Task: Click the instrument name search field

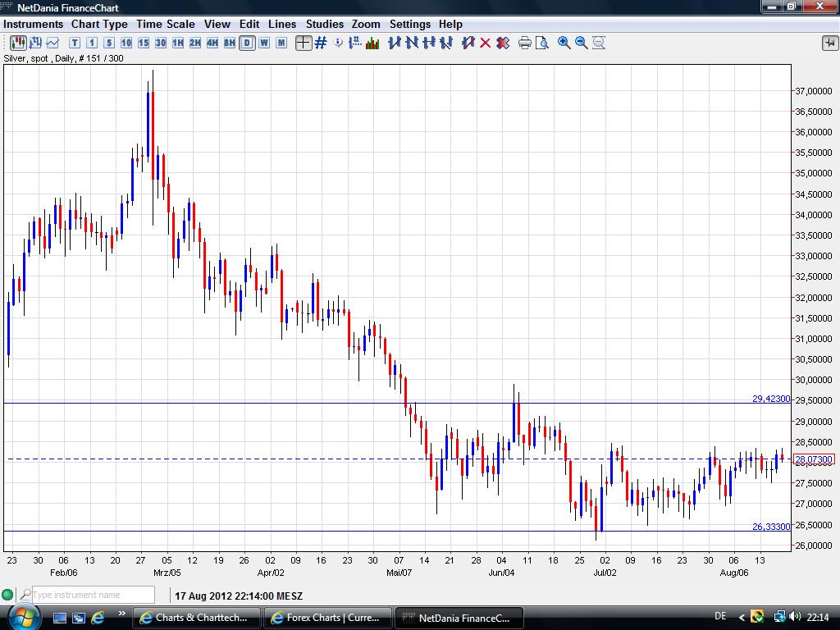Action: pyautogui.click(x=92, y=595)
